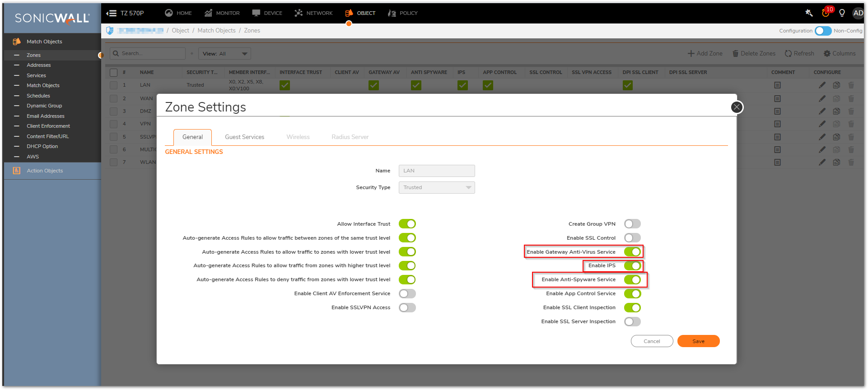Switch to the Guest Services tab
The image size is (868, 390).
(244, 137)
